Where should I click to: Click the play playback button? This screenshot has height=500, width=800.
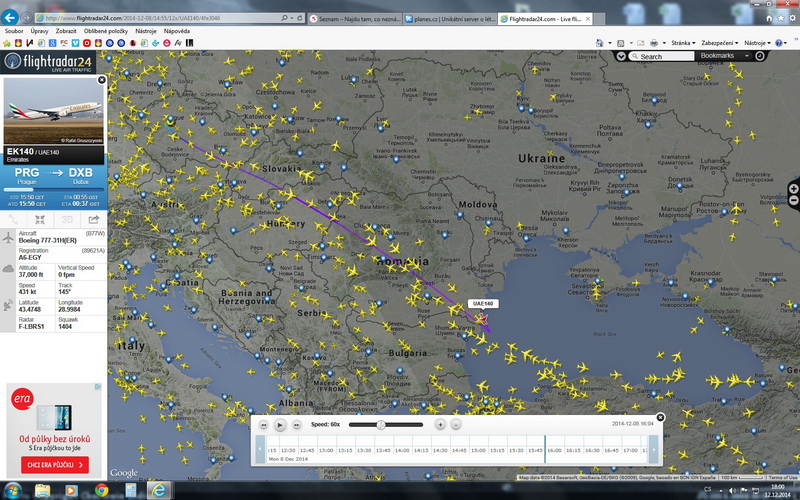[x=280, y=425]
